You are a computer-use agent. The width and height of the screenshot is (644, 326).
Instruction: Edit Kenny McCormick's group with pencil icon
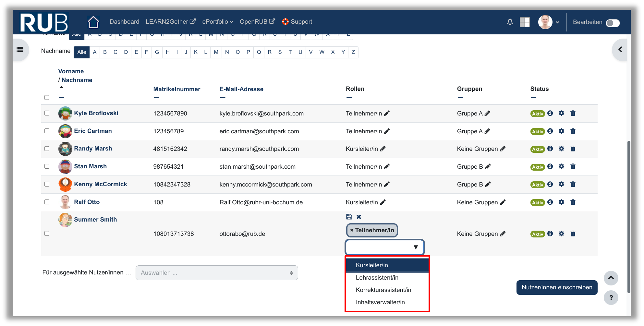(x=488, y=184)
